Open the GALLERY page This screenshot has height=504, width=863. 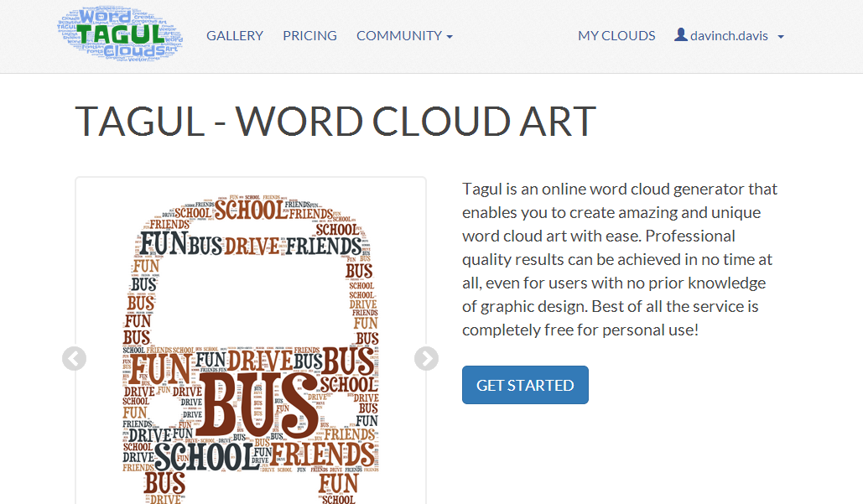pos(235,36)
